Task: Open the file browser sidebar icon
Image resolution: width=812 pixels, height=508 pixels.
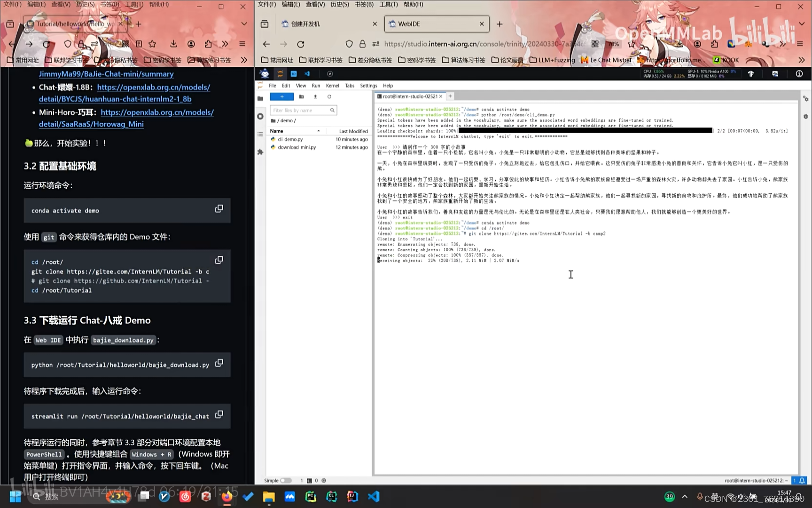Action: tap(260, 98)
